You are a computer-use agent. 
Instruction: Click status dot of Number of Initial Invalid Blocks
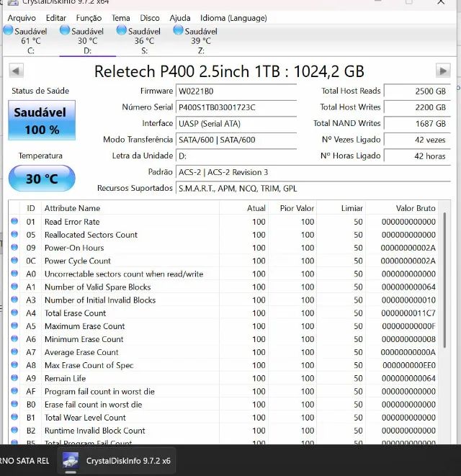[x=14, y=300]
